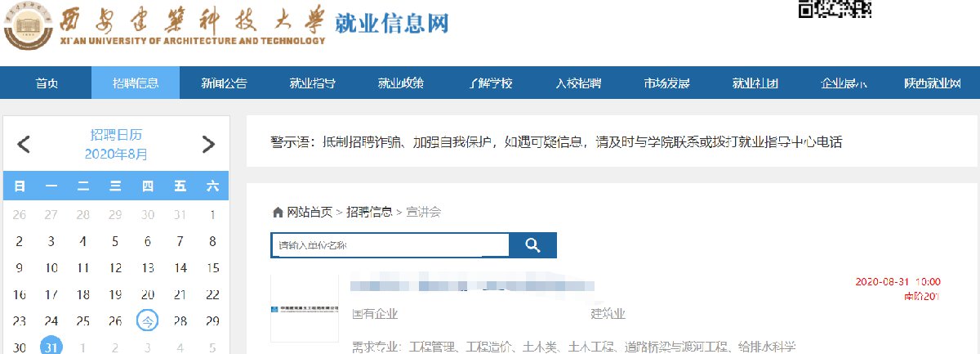The width and height of the screenshot is (980, 354).
Task: Select calendar date 14
Action: 180,267
